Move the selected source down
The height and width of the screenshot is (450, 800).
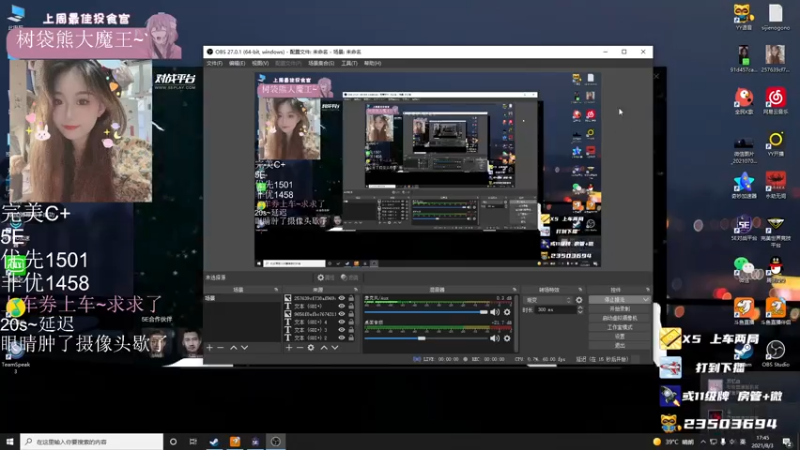point(335,347)
